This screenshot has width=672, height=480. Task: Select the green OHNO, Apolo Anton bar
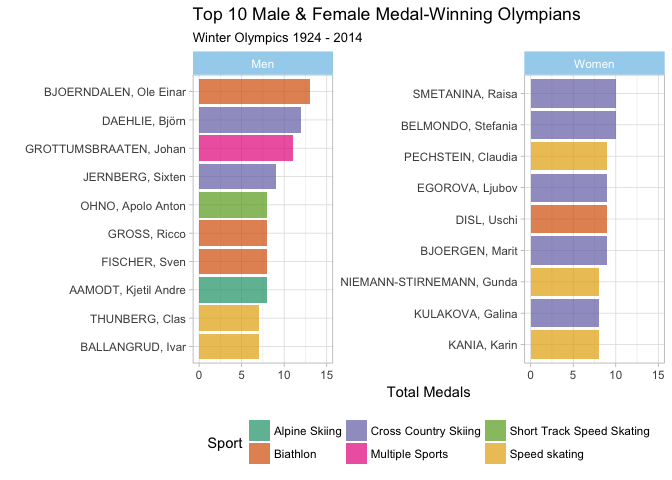[233, 205]
